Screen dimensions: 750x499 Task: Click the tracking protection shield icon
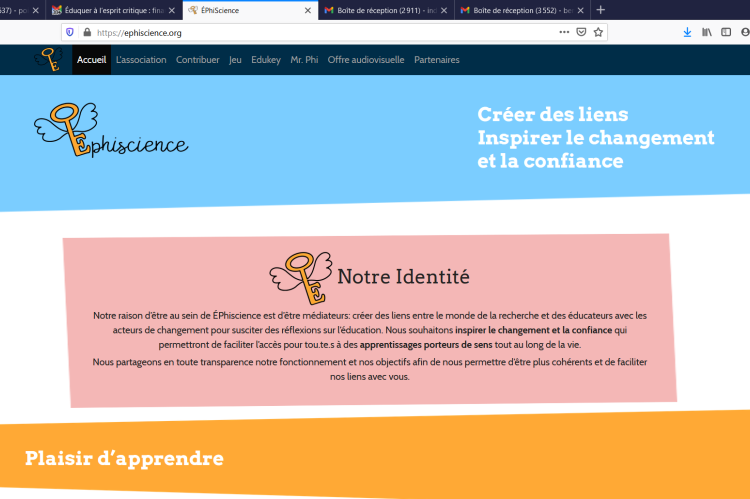coord(70,33)
